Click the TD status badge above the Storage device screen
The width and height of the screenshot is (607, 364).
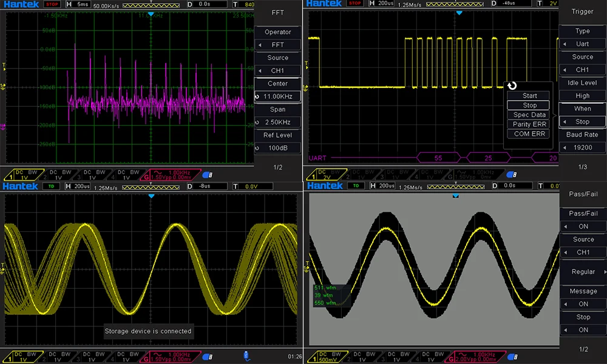pyautogui.click(x=51, y=186)
